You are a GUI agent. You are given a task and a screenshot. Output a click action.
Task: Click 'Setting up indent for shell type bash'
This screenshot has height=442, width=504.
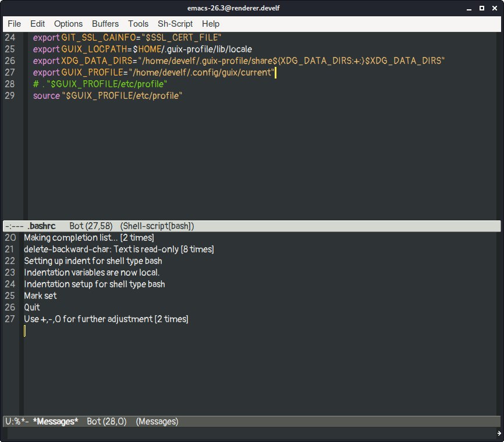(93, 261)
